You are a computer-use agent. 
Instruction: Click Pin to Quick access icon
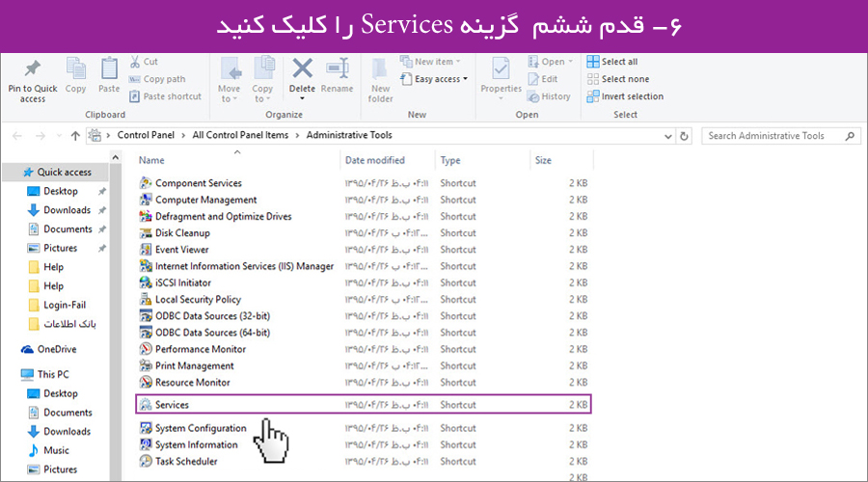[x=33, y=68]
